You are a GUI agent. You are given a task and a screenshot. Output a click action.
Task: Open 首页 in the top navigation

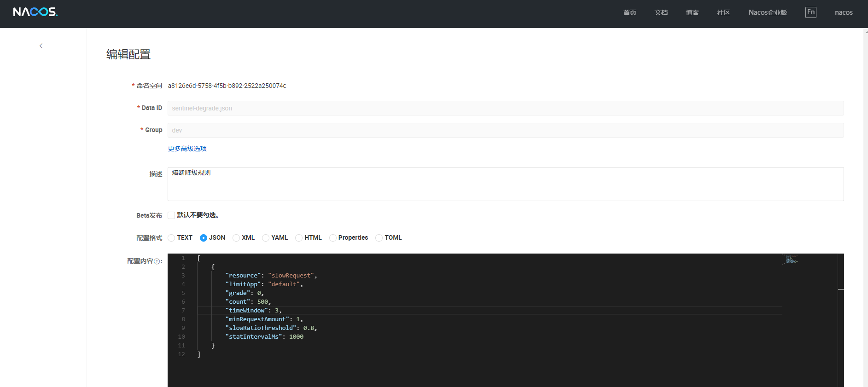629,12
